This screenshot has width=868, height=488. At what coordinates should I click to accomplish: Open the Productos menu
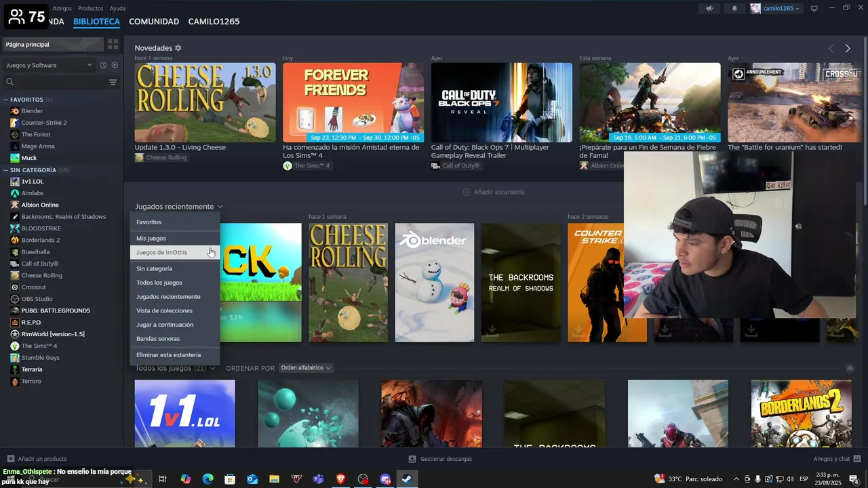(x=91, y=8)
